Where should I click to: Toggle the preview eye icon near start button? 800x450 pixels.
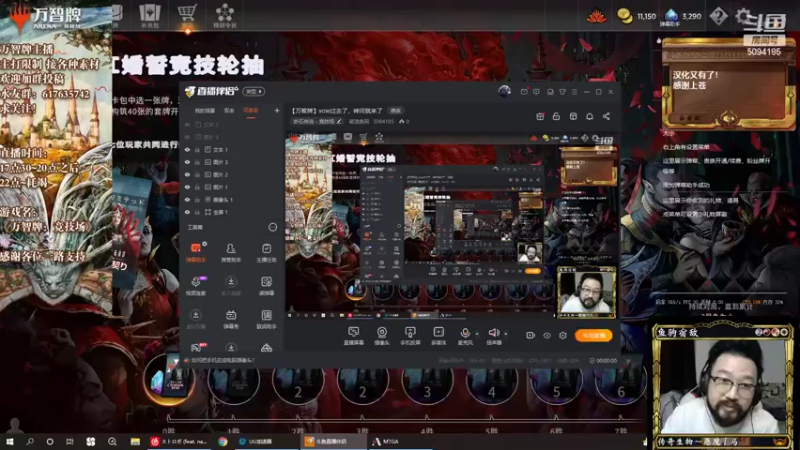coord(546,335)
